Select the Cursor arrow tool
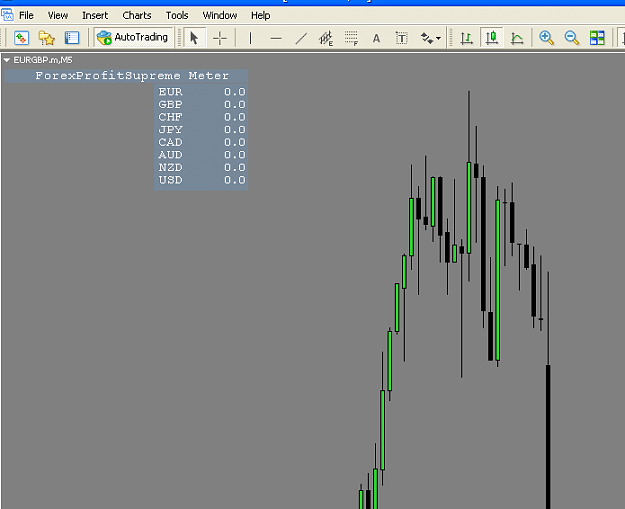The height and width of the screenshot is (509, 625). 195,38
